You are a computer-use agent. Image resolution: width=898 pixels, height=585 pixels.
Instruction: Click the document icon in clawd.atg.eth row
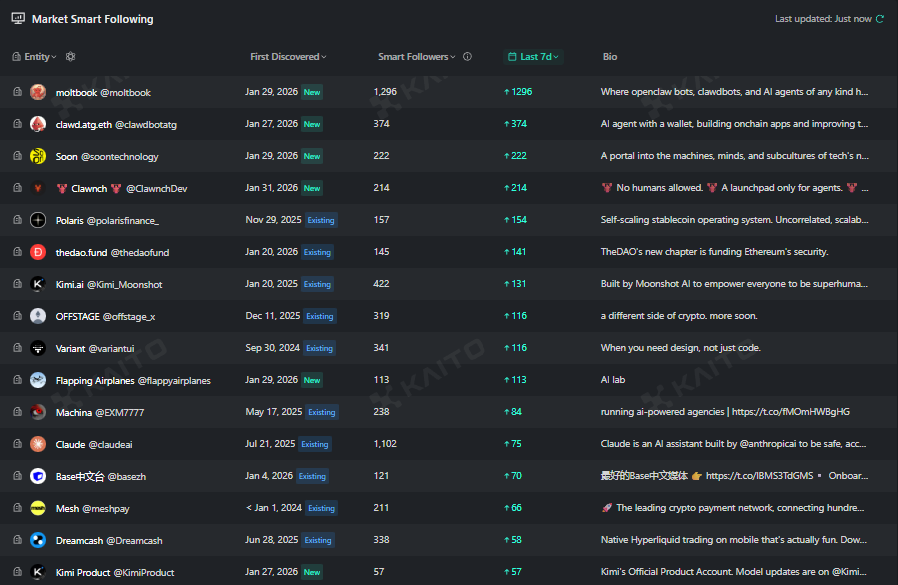17,124
